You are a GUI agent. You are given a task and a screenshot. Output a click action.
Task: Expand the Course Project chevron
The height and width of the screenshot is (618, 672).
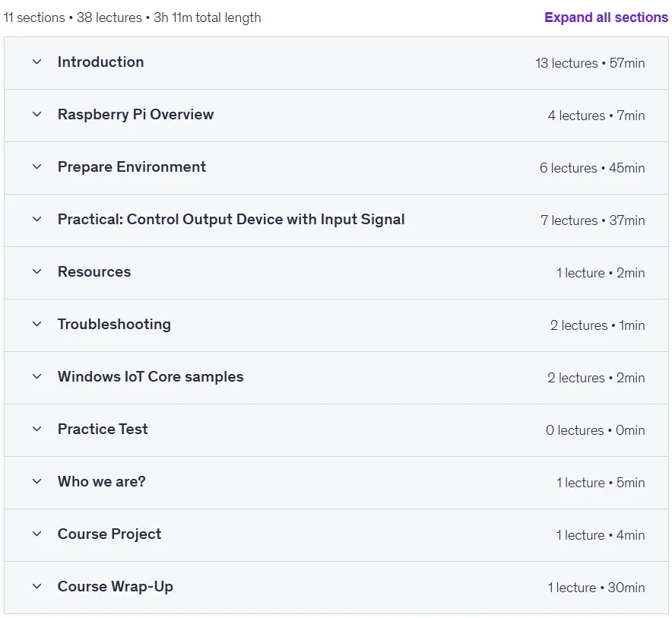(36, 534)
